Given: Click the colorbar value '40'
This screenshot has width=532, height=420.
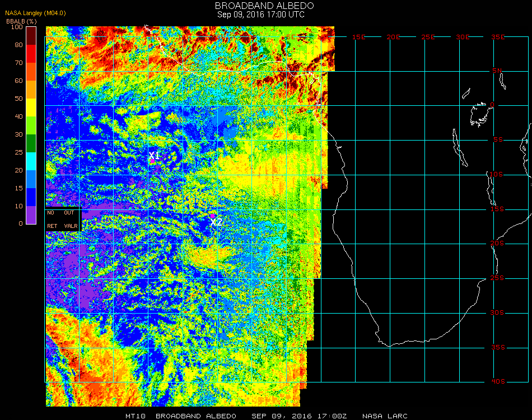Looking at the screenshot, I should coord(18,116).
